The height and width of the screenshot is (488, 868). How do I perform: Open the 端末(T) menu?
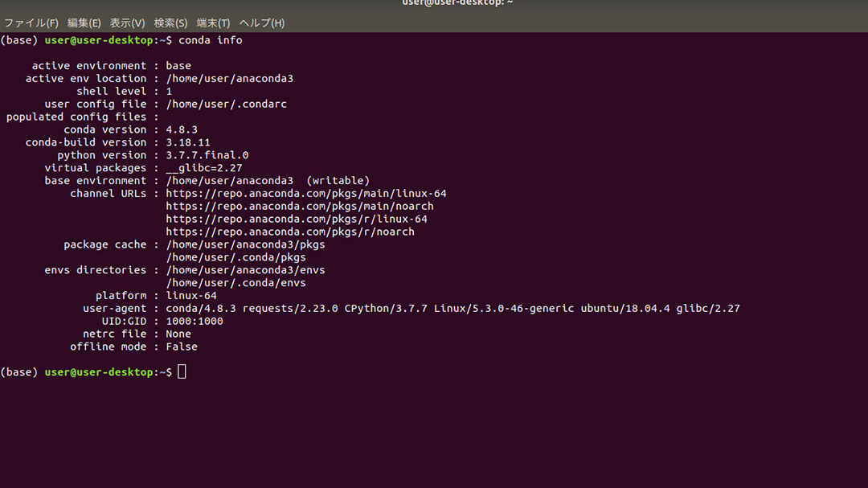[213, 23]
